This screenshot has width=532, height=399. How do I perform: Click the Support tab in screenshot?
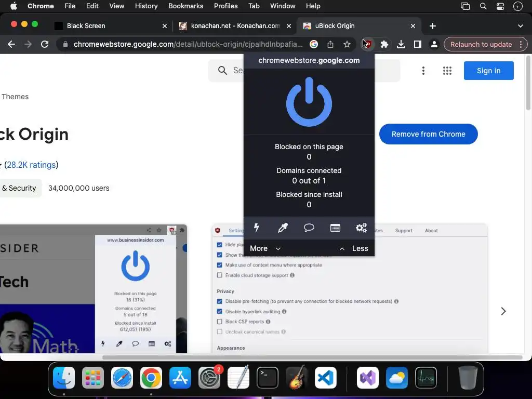[x=404, y=230]
